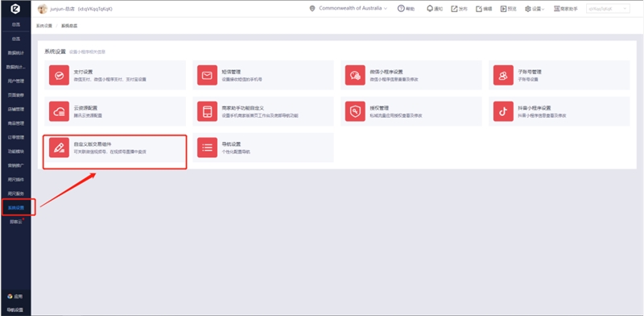Expand the Commonwealth of Australia region dropdown
Image resolution: width=644 pixels, height=316 pixels.
[x=349, y=9]
